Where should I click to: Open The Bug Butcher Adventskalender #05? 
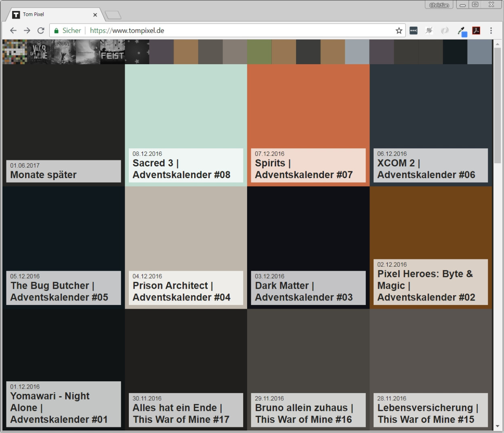(x=63, y=248)
